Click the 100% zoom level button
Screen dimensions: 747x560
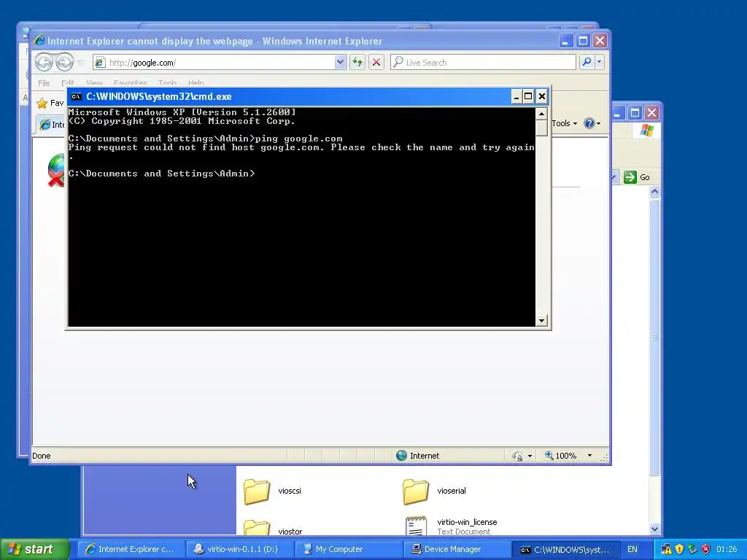click(561, 456)
